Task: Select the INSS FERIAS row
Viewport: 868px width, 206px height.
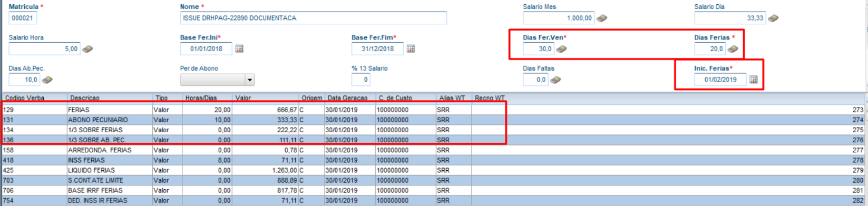Action: pos(434,160)
